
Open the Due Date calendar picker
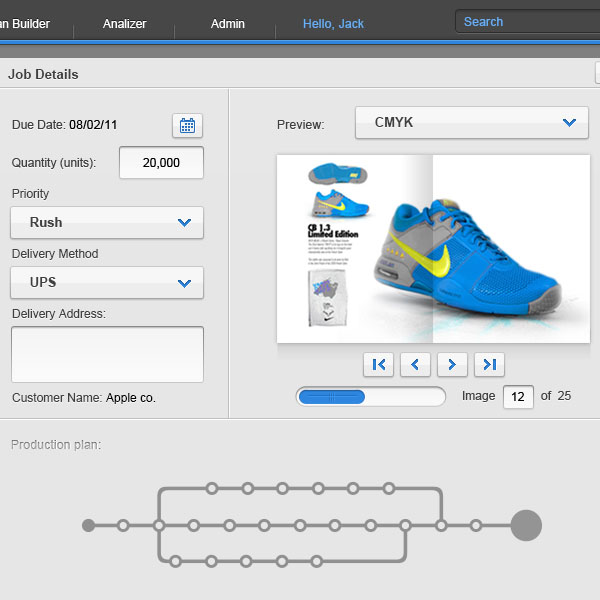tap(187, 126)
